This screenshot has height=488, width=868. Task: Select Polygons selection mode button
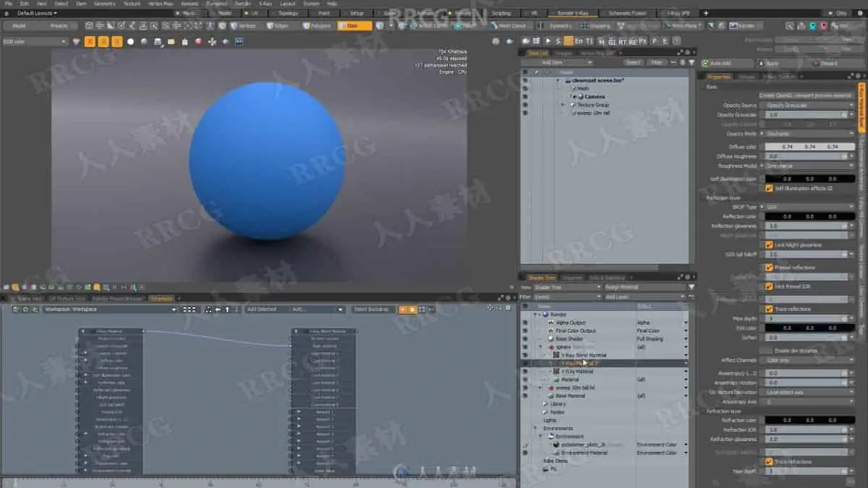(x=317, y=25)
